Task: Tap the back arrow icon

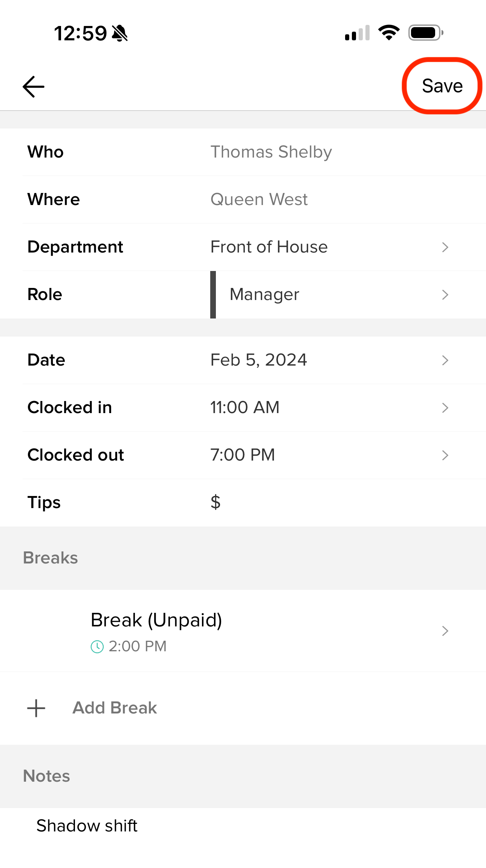Action: point(34,86)
